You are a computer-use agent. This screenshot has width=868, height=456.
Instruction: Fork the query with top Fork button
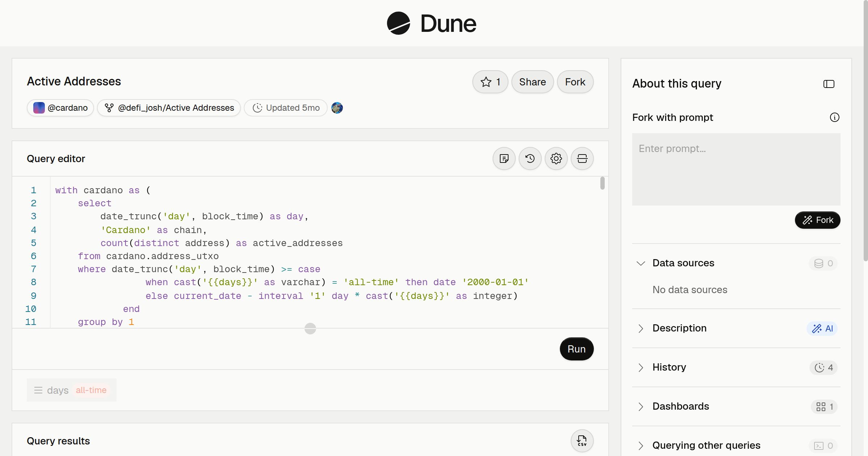click(575, 82)
